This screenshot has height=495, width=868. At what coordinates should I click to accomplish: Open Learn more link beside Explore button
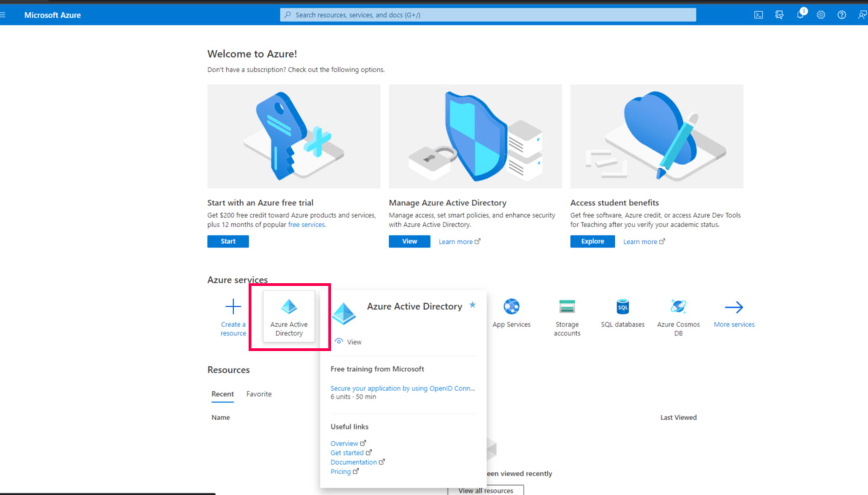pos(644,242)
